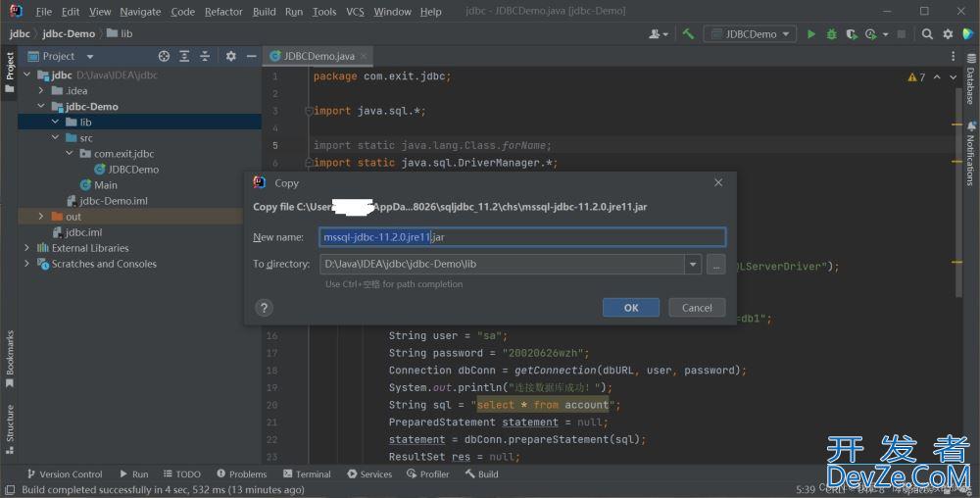The width and height of the screenshot is (980, 498).
Task: Open Version Control tool window
Action: tap(65, 474)
